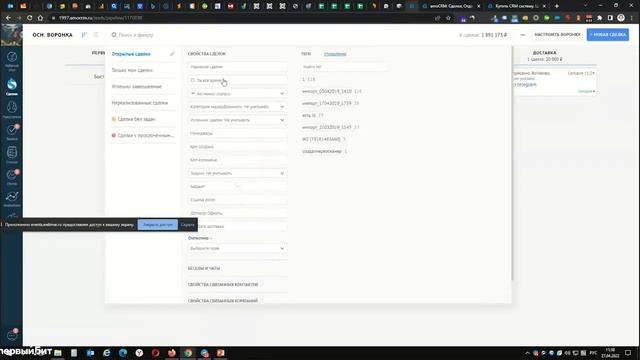Select the Открытые сделки filter preset
The width and height of the screenshot is (640, 360).
tap(131, 54)
